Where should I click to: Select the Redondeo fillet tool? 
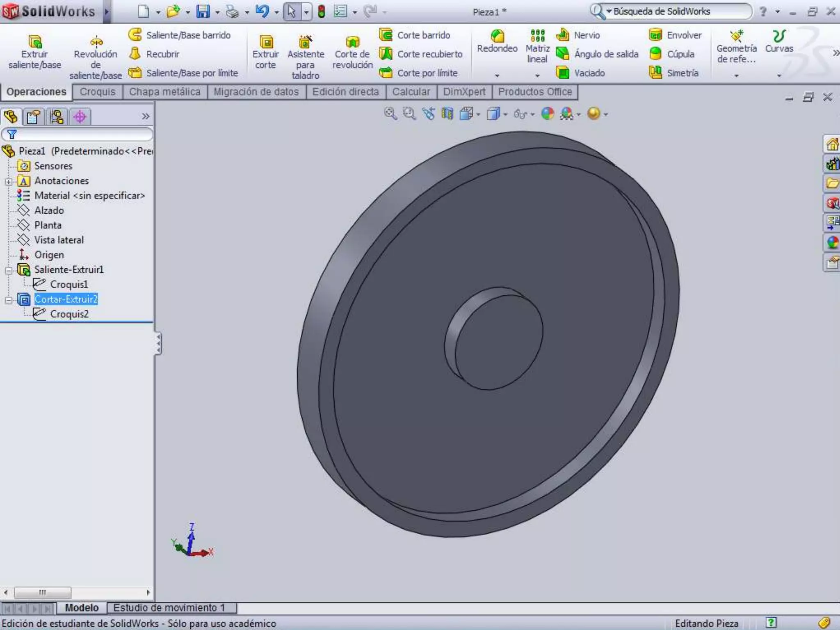497,37
